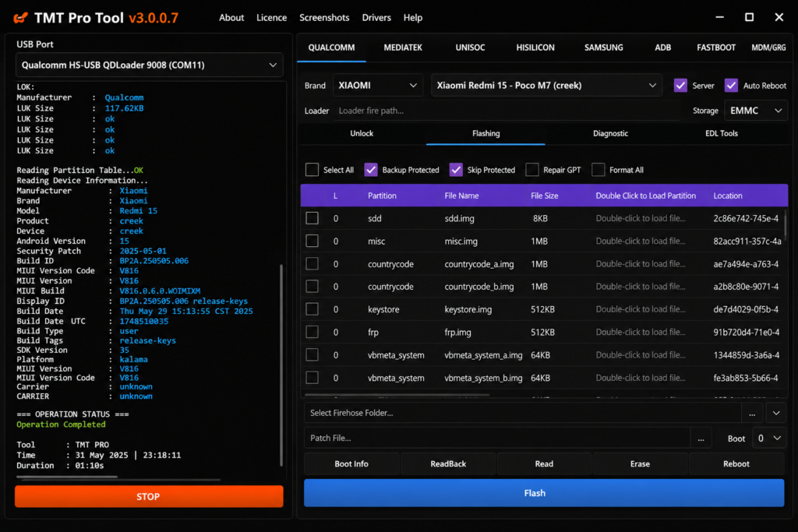Click the TMT Pro Tool logo icon

coord(20,18)
